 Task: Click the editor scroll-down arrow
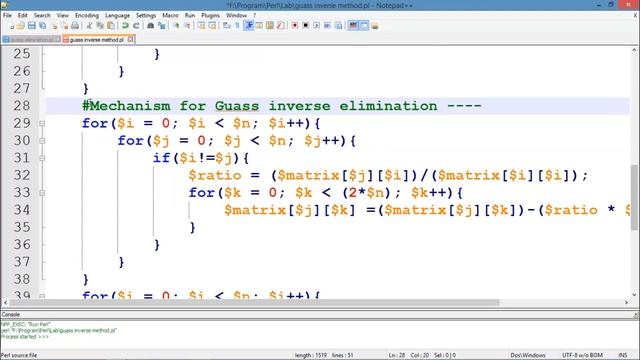click(634, 294)
